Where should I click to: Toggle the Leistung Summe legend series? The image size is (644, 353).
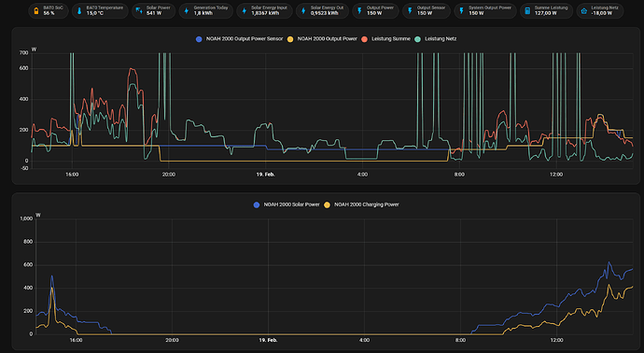[385, 39]
